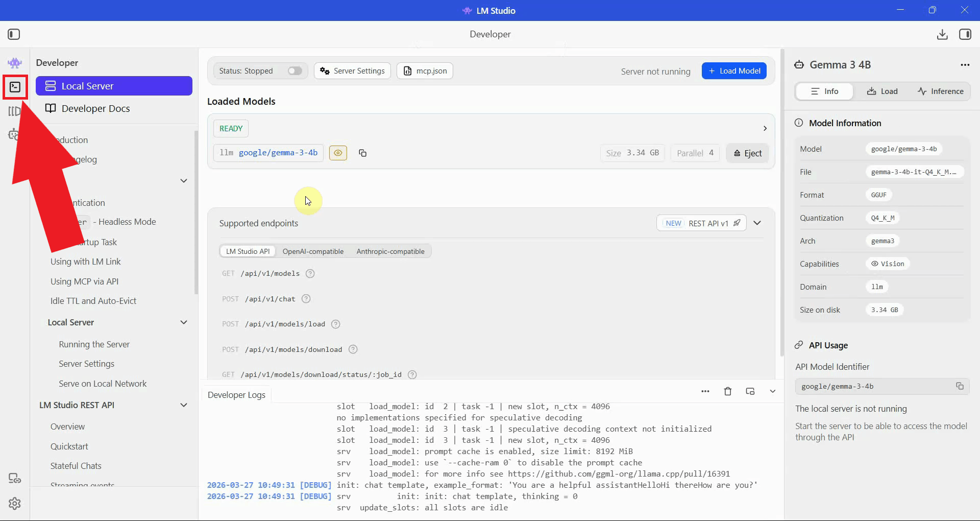Image resolution: width=980 pixels, height=521 pixels.
Task: Expand the Supported endpoints chevron
Action: 757,223
